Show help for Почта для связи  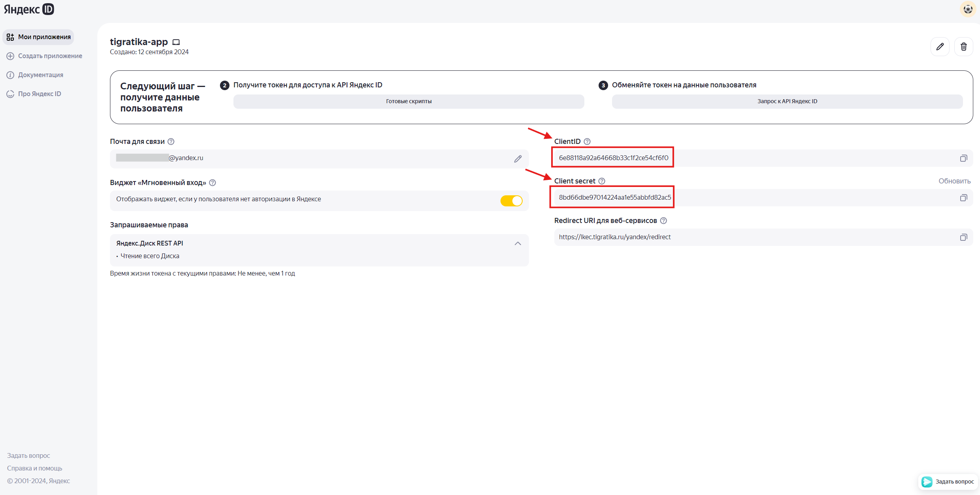171,142
